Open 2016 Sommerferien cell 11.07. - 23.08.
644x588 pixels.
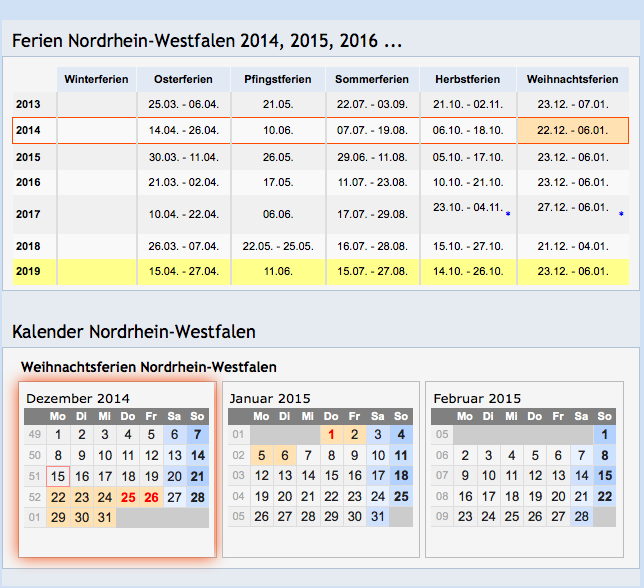(x=372, y=182)
